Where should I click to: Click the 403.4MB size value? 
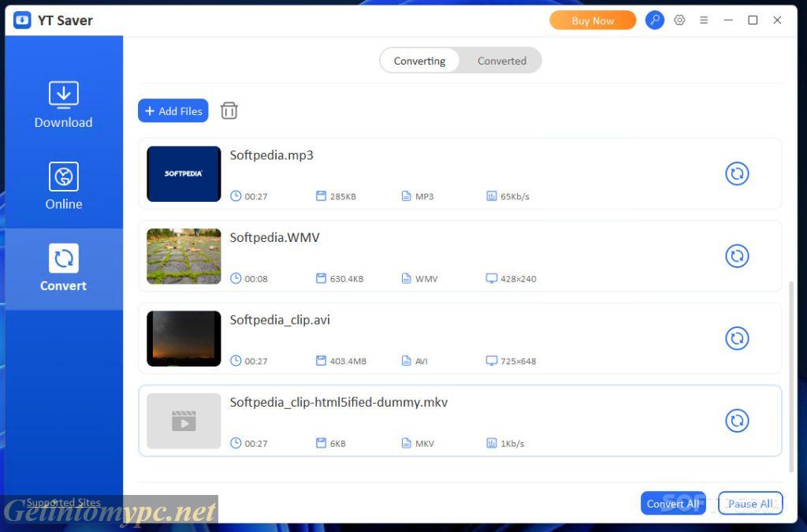pos(348,361)
